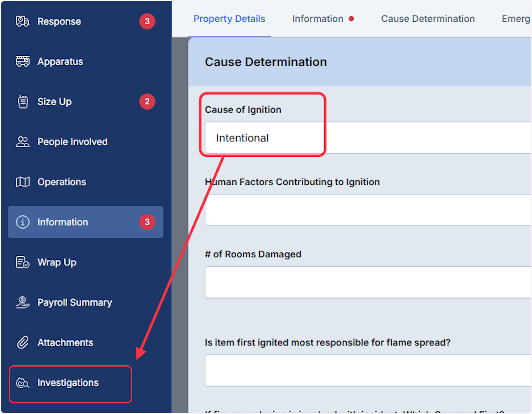The width and height of the screenshot is (532, 414).
Task: Go to Apparatus in the sidebar
Action: pyautogui.click(x=86, y=62)
